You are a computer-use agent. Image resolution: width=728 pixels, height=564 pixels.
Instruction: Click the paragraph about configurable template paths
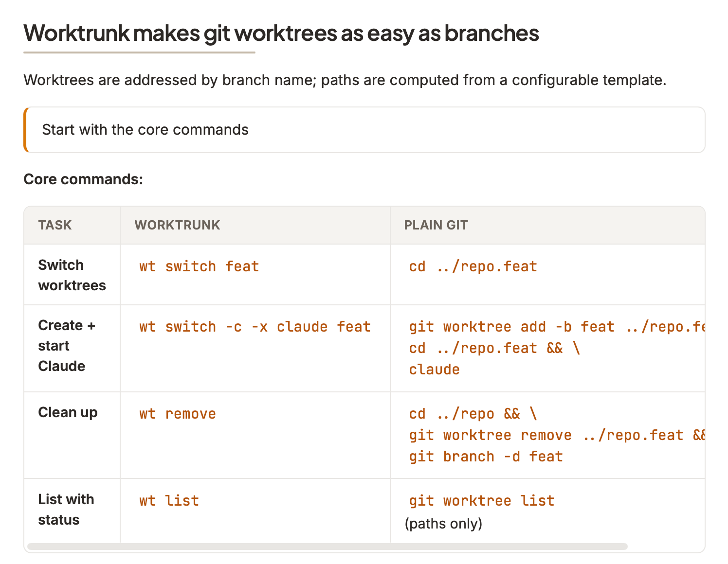click(345, 80)
